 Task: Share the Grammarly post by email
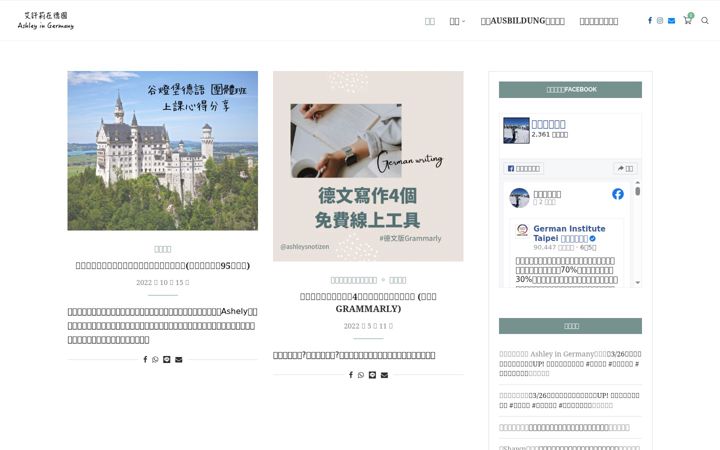(x=384, y=375)
